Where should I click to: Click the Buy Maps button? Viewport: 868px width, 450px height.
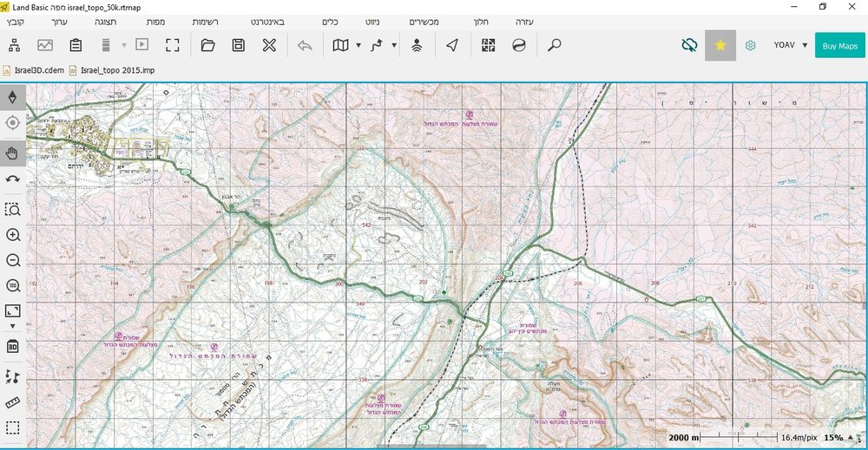(839, 46)
